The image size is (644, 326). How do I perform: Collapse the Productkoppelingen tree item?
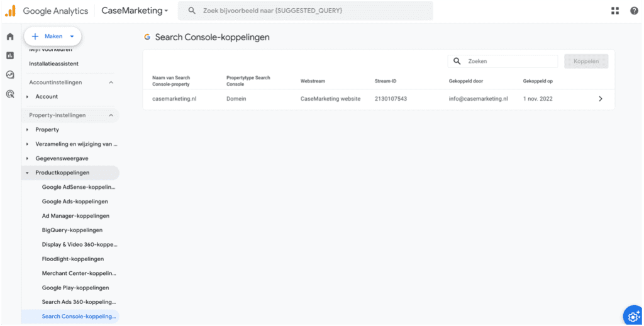coord(28,173)
